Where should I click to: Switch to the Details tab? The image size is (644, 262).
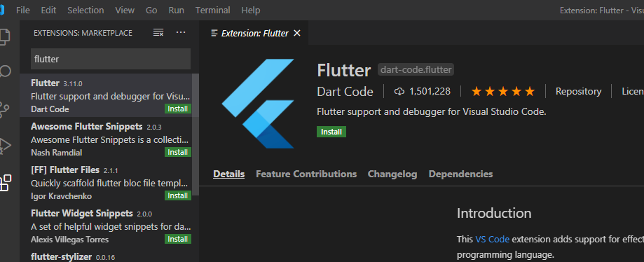point(228,174)
